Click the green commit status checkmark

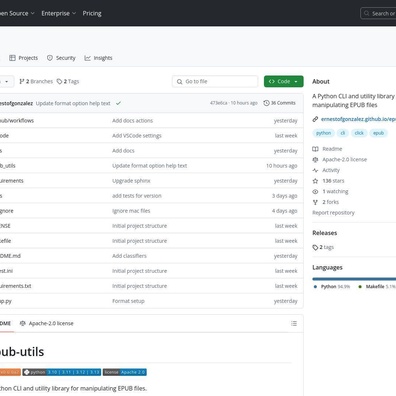click(118, 103)
